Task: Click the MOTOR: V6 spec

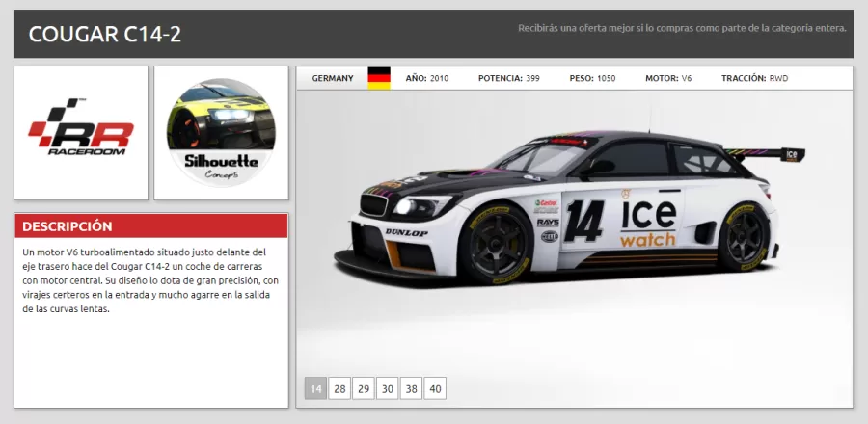Action: 668,78
